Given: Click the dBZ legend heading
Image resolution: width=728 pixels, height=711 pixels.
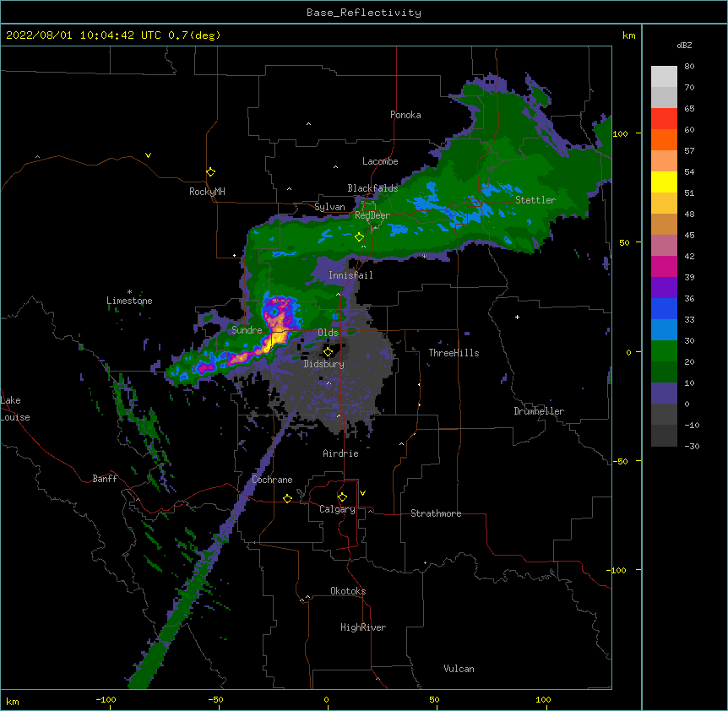Looking at the screenshot, I should (x=684, y=45).
